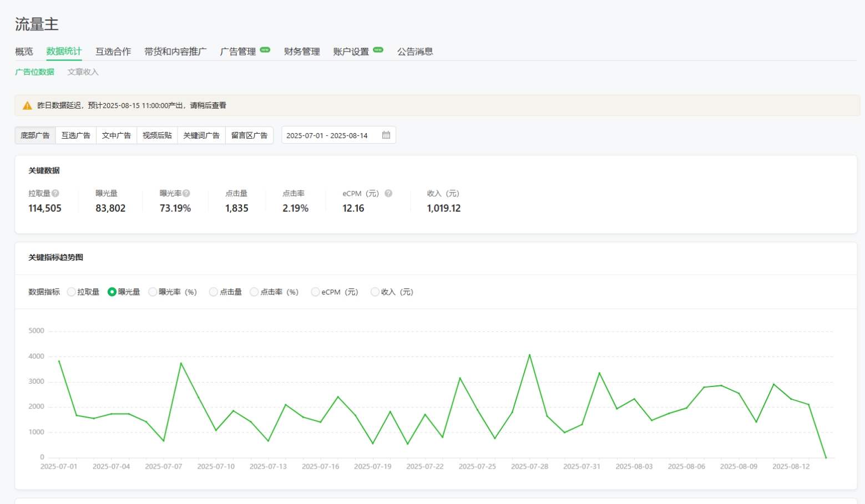Click the NEW badge beside 广告管理
Viewport: 865px width, 504px height.
[265, 50]
